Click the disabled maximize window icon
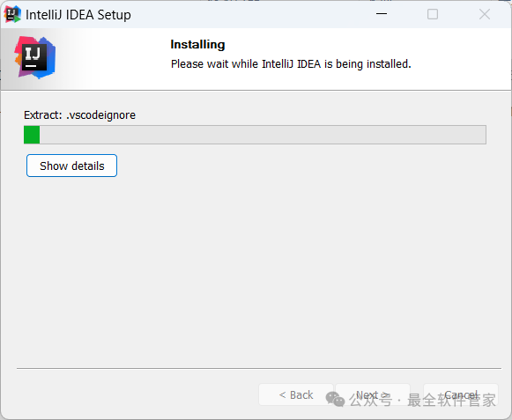Screen dimensions: 512x420 433,14
